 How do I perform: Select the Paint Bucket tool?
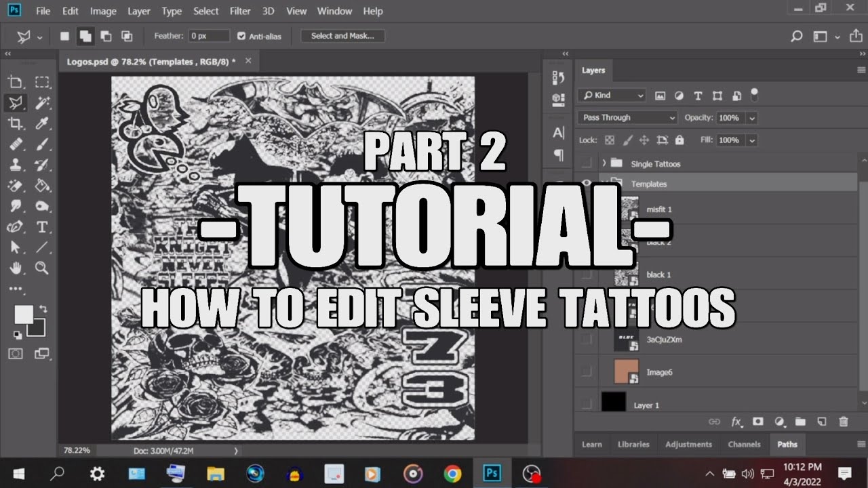tap(42, 185)
